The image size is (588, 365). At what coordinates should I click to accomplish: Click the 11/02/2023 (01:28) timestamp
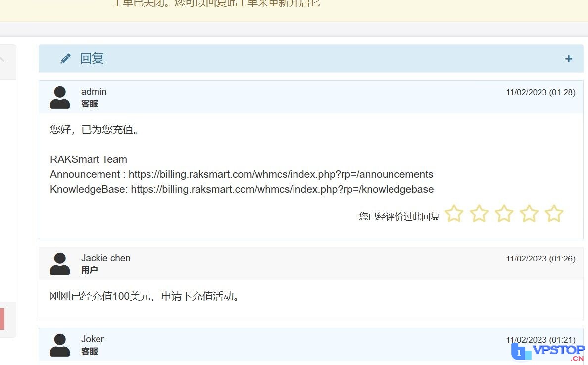coord(541,92)
